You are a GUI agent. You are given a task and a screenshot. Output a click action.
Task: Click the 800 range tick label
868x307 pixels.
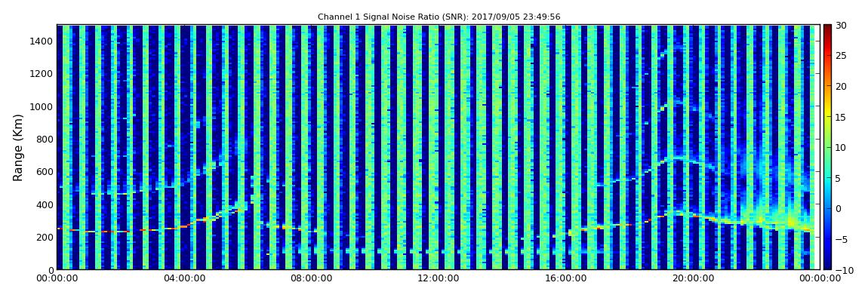45,139
